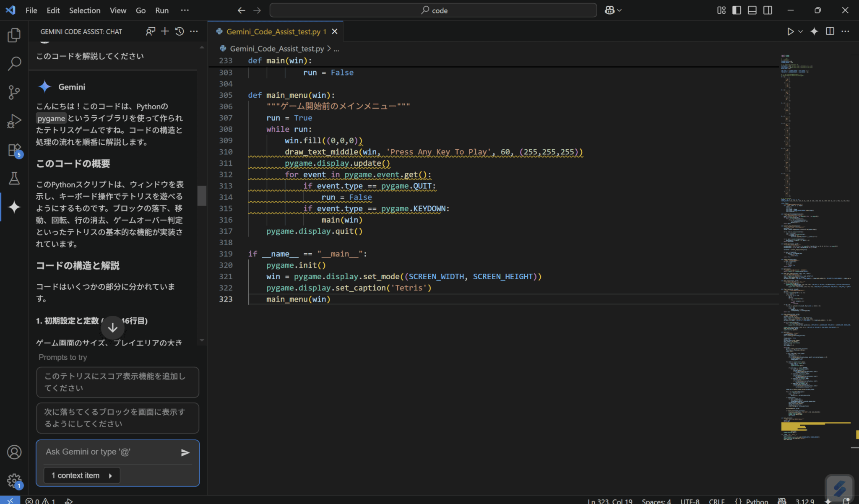The height and width of the screenshot is (504, 859).
Task: Click the chat scroll down arrow at scrollbar bottom
Action: click(x=202, y=340)
